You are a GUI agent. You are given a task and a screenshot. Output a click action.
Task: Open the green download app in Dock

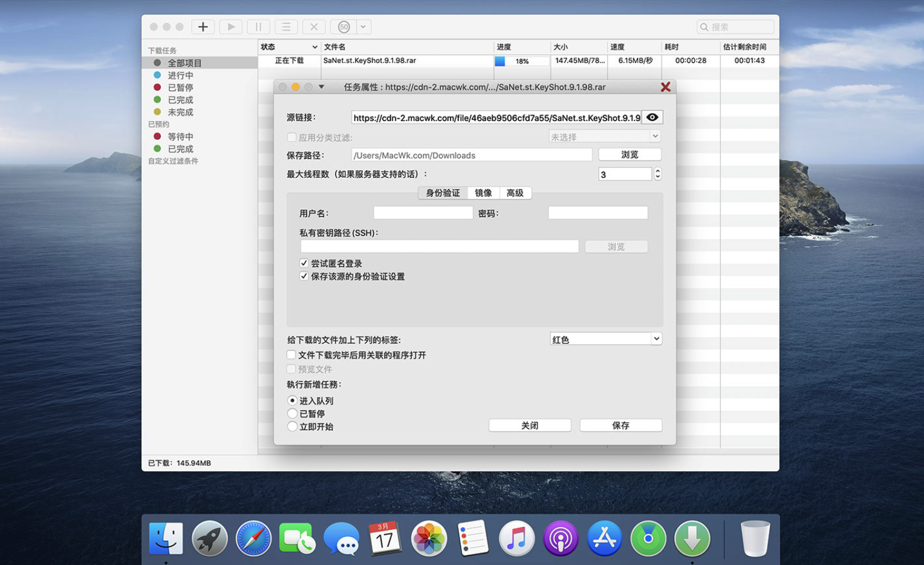click(x=692, y=538)
